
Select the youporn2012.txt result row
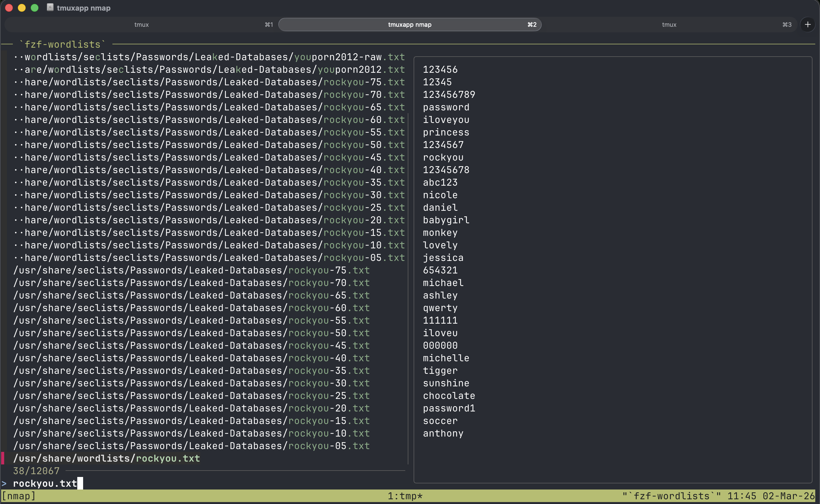[209, 70]
